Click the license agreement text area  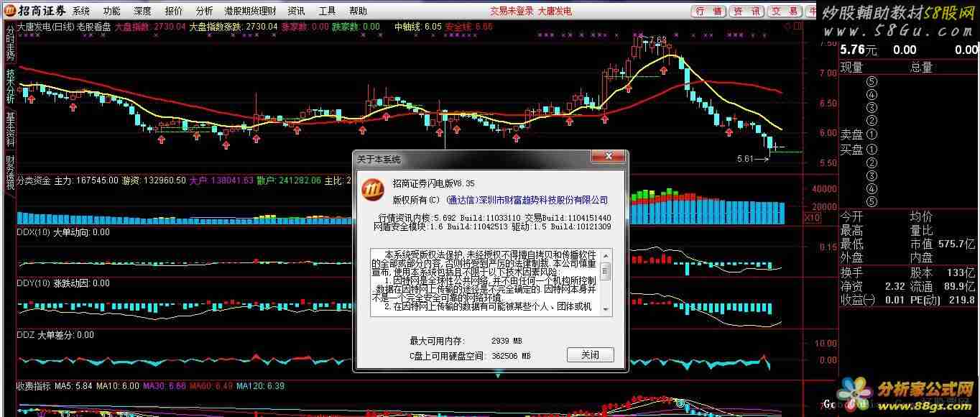coord(485,283)
